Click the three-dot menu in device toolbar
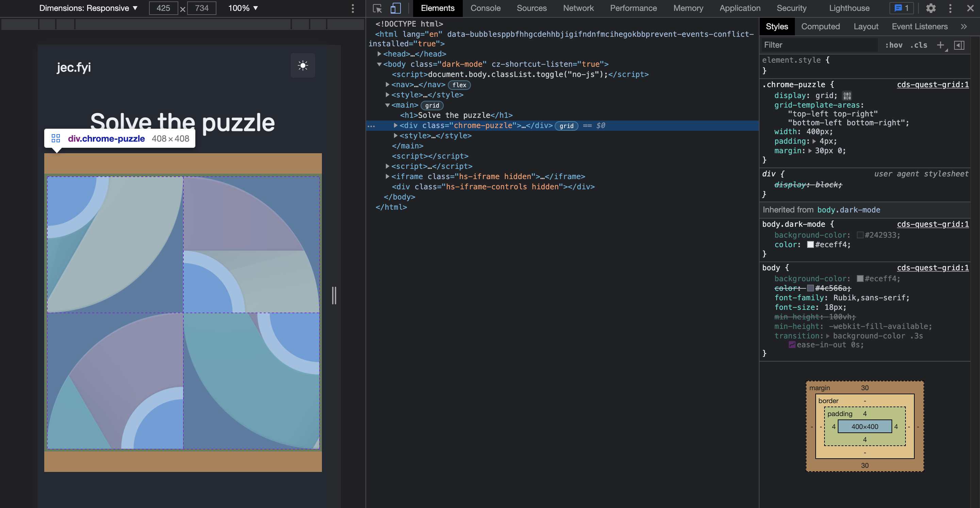This screenshot has height=508, width=980. (352, 8)
